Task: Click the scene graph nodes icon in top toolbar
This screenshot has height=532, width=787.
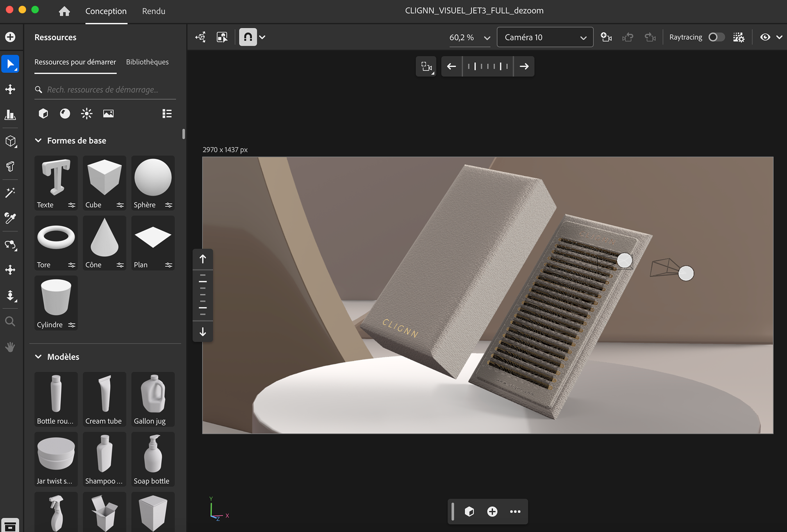Action: coord(200,37)
